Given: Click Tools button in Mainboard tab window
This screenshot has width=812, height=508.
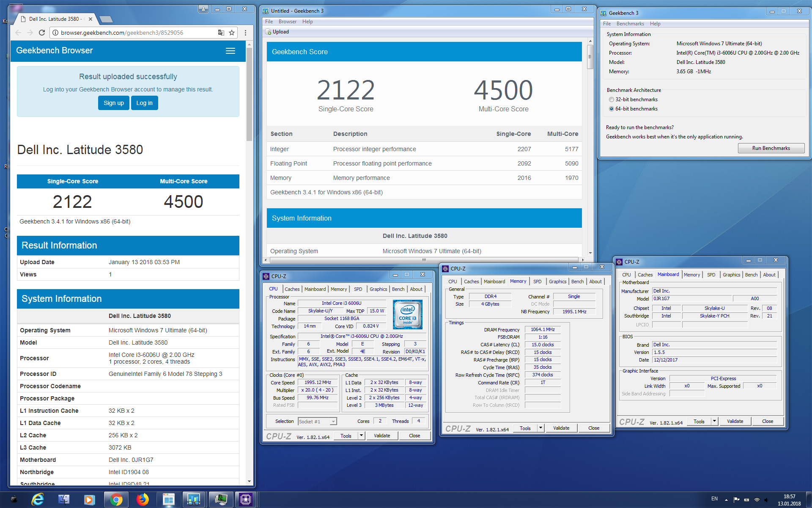Looking at the screenshot, I should (699, 421).
